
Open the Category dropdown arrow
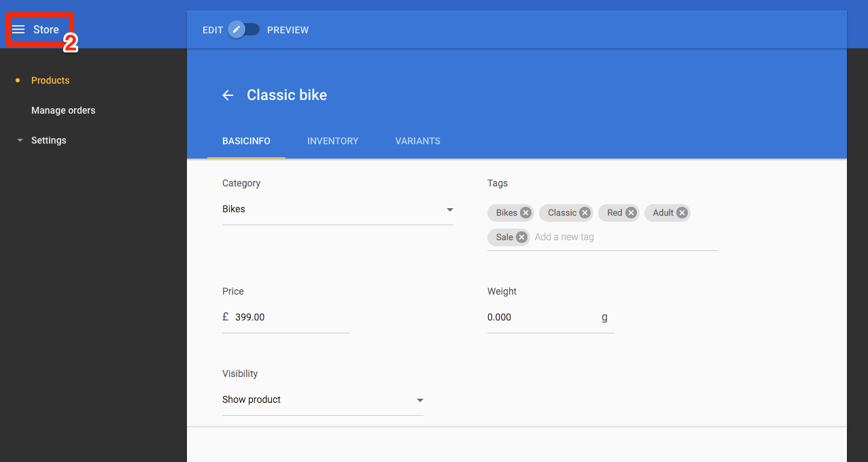click(449, 210)
